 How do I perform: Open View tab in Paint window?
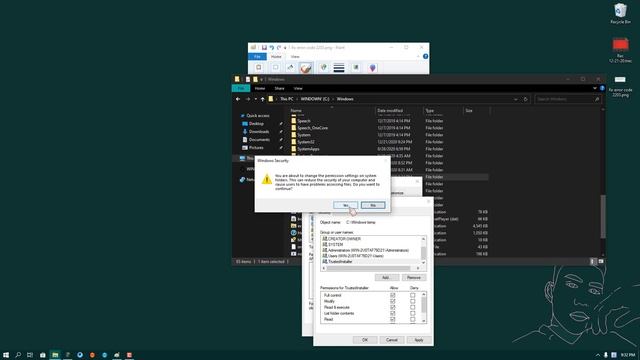(x=295, y=57)
